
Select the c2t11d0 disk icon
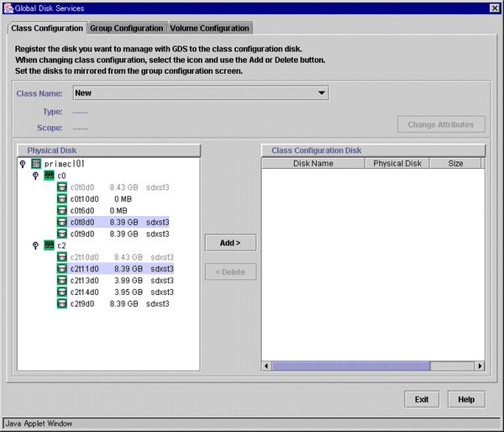(x=62, y=269)
